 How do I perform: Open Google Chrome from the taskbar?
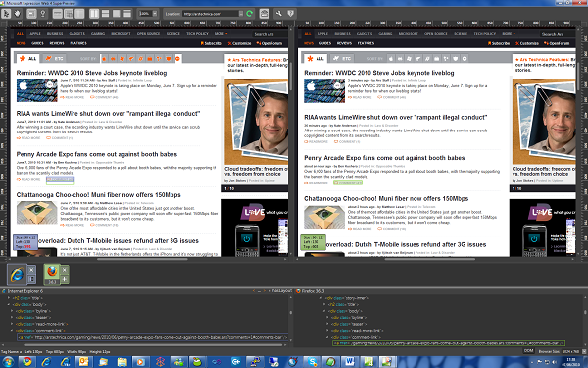click(x=27, y=362)
